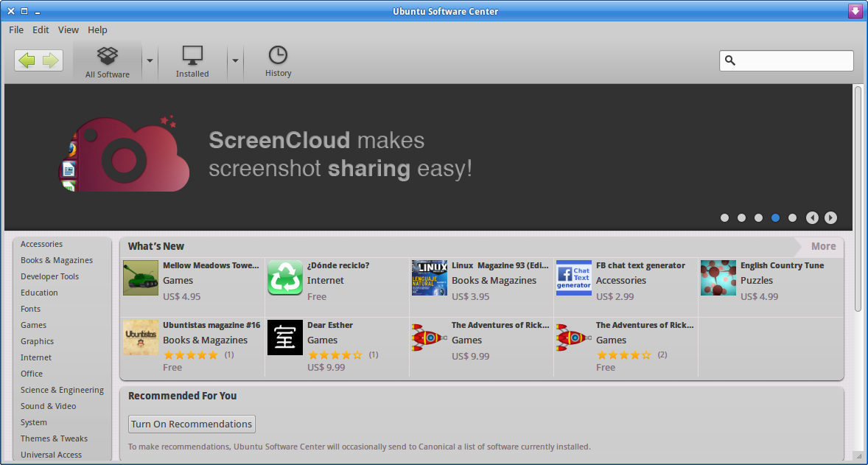Open the All Software view
The image size is (868, 465).
[108, 61]
